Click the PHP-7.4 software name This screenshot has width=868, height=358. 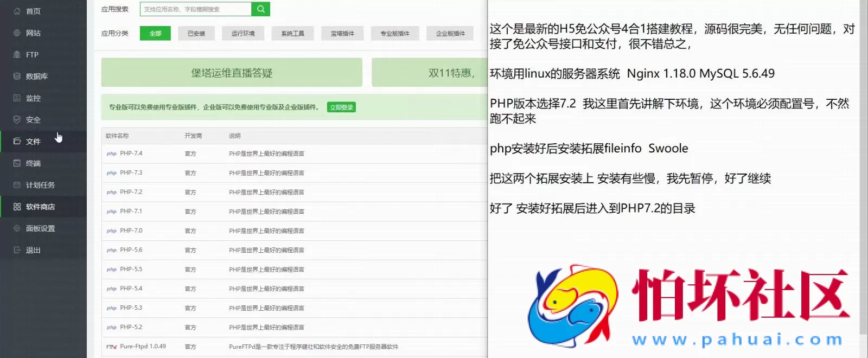[131, 154]
